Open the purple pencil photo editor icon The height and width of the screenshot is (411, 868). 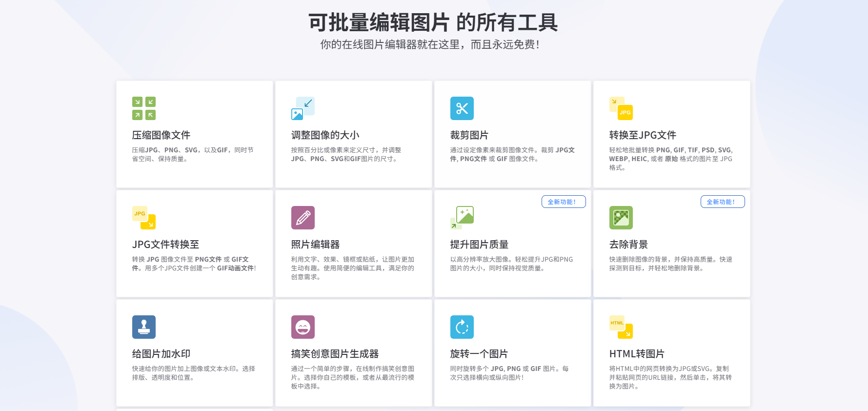point(303,218)
